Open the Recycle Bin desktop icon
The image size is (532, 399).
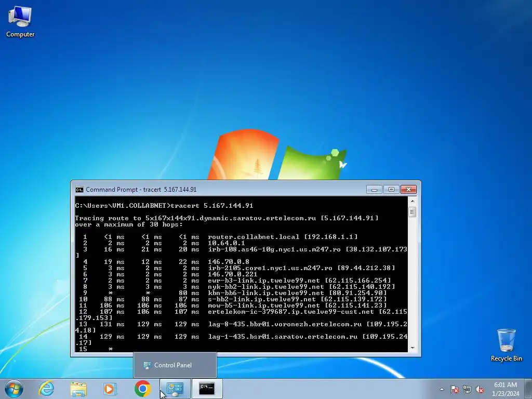coord(506,345)
